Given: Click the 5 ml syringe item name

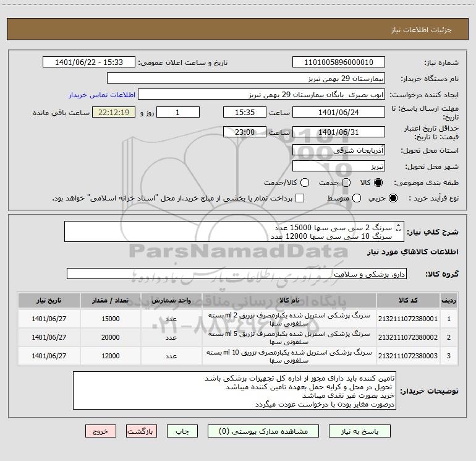Looking at the screenshot, I should 289,338.
